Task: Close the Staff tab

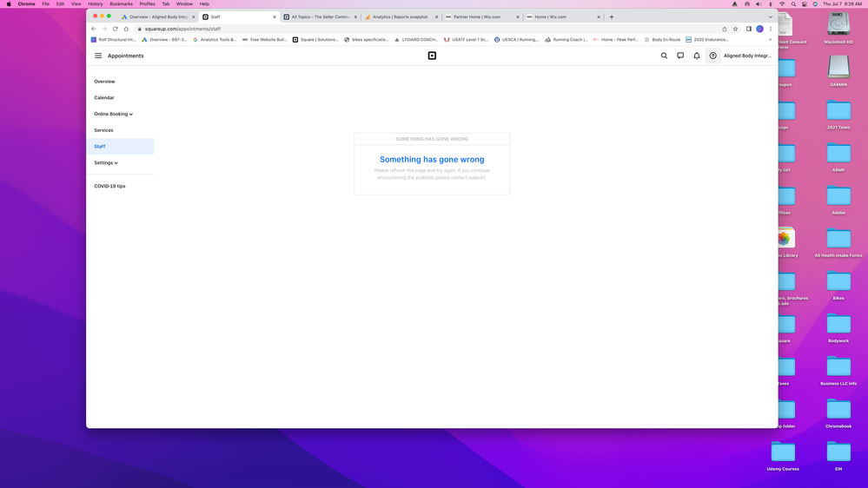Action: click(x=275, y=17)
